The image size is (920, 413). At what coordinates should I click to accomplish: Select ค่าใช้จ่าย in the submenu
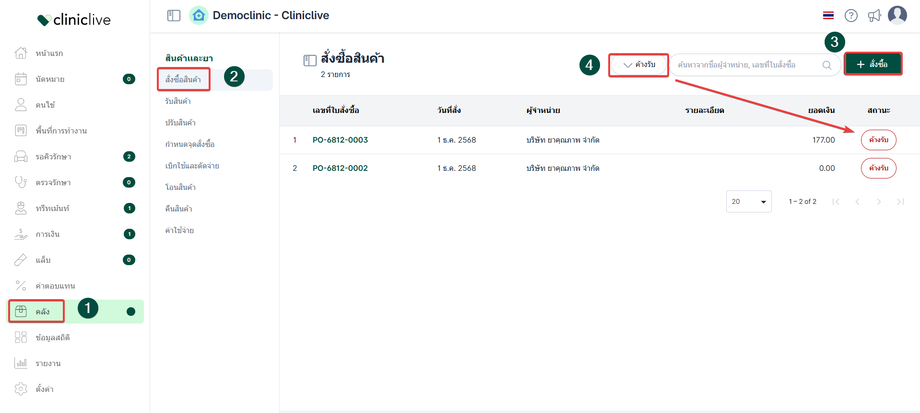[180, 231]
